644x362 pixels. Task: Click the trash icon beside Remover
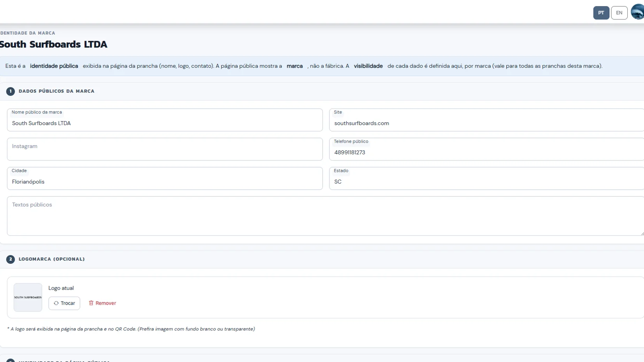pyautogui.click(x=91, y=303)
